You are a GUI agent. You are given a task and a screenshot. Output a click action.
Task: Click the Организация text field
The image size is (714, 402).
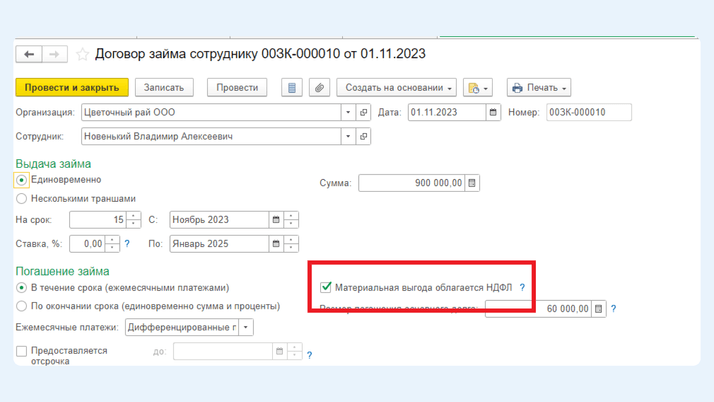coord(211,112)
